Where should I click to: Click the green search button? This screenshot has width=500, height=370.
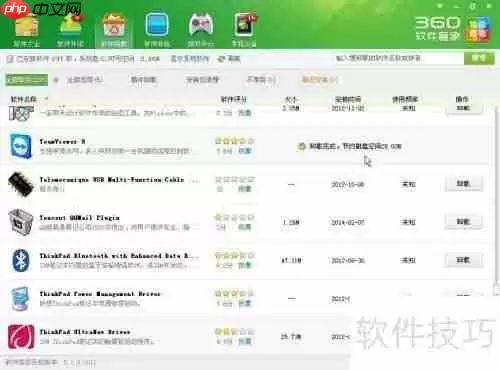(x=479, y=58)
